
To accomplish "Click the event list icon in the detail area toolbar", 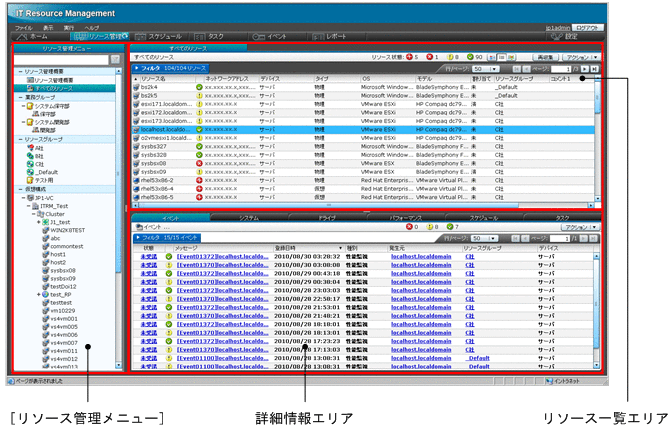I will [x=139, y=227].
